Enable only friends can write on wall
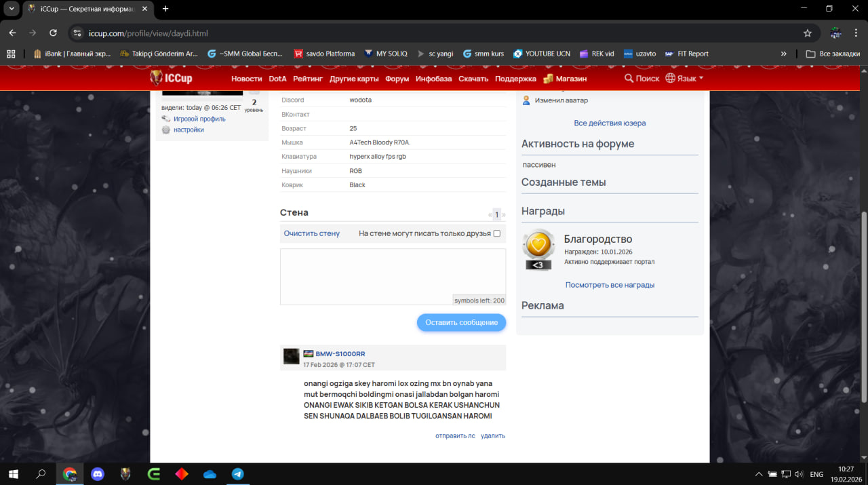Viewport: 868px width, 485px height. 496,233
